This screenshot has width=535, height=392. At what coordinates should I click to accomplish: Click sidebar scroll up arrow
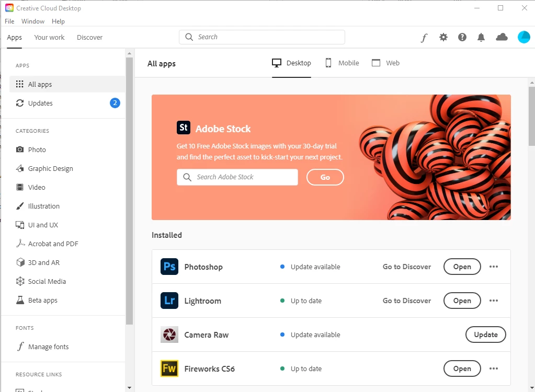pyautogui.click(x=129, y=53)
